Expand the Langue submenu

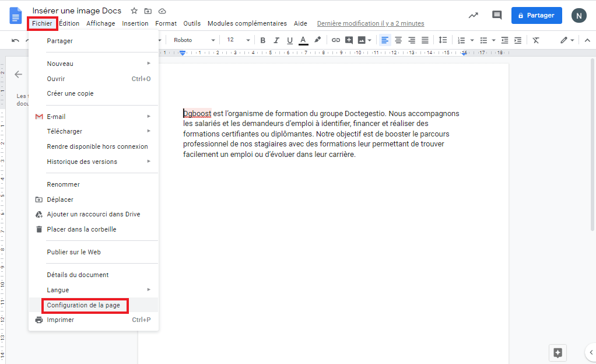coord(58,290)
